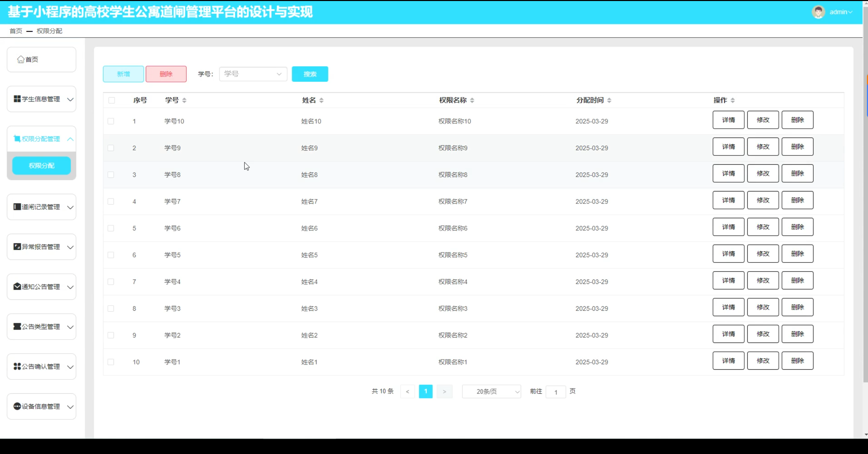Toggle the select-all header checkbox

[x=112, y=100]
